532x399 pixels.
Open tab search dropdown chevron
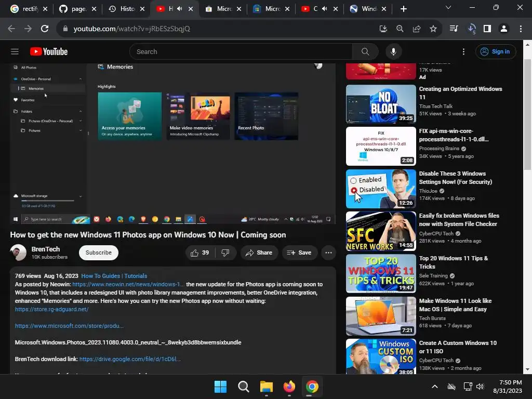point(448,7)
